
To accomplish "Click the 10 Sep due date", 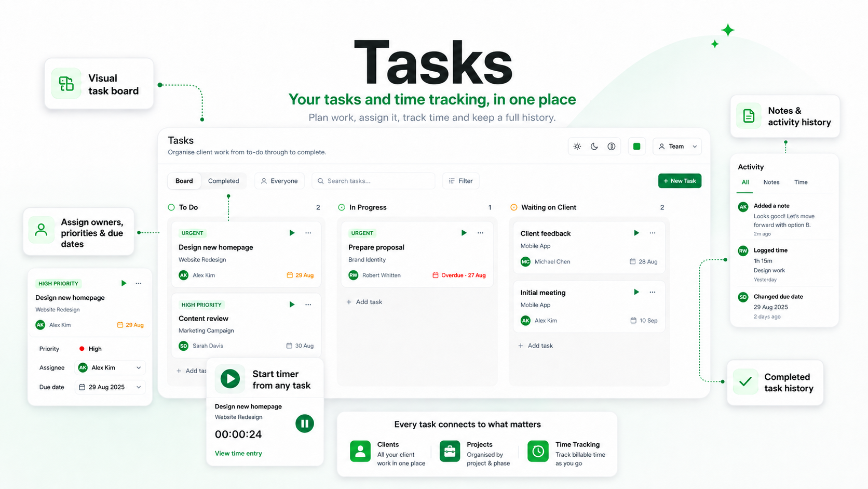I will click(x=644, y=321).
